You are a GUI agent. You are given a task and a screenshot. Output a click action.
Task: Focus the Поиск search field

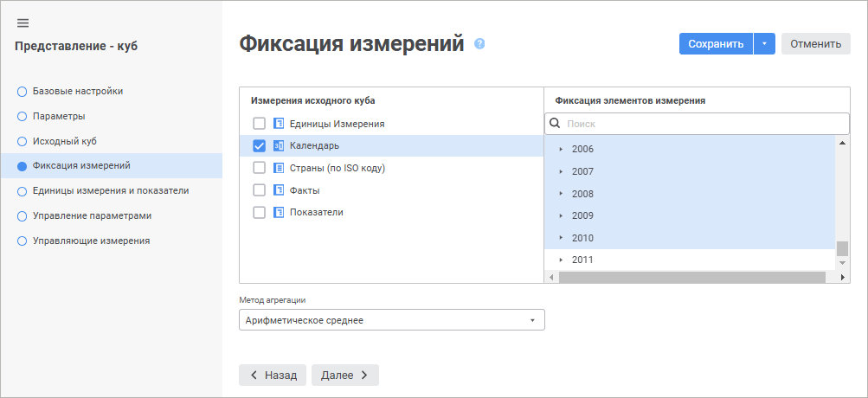tap(701, 124)
